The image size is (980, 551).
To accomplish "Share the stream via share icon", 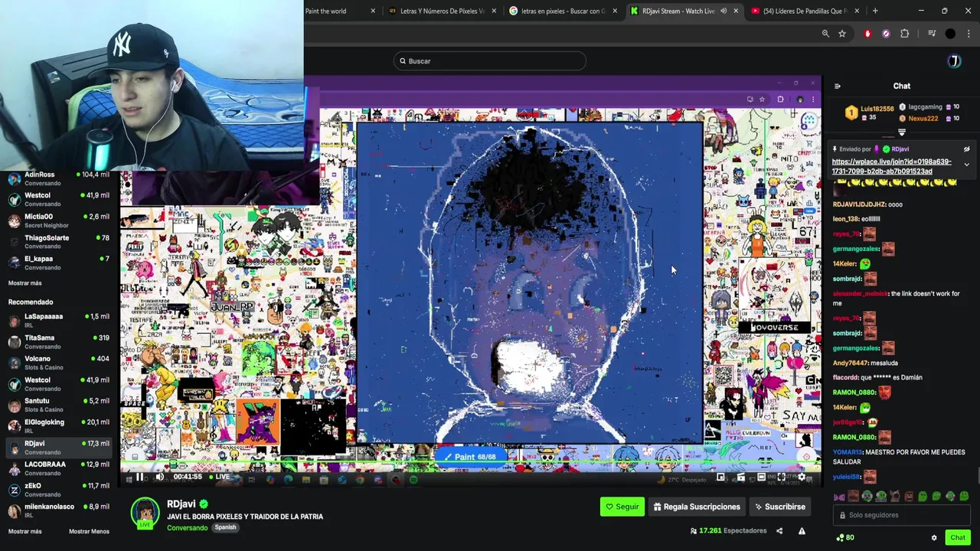I will pos(779,530).
